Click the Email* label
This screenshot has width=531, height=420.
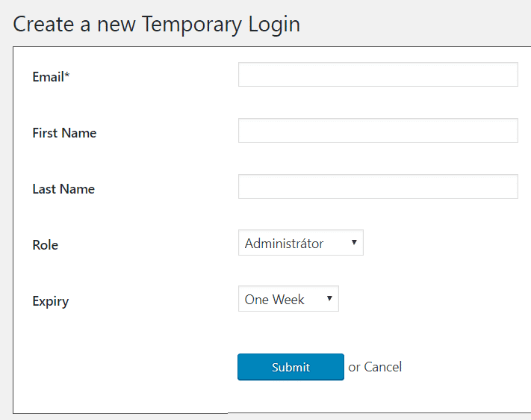point(49,77)
